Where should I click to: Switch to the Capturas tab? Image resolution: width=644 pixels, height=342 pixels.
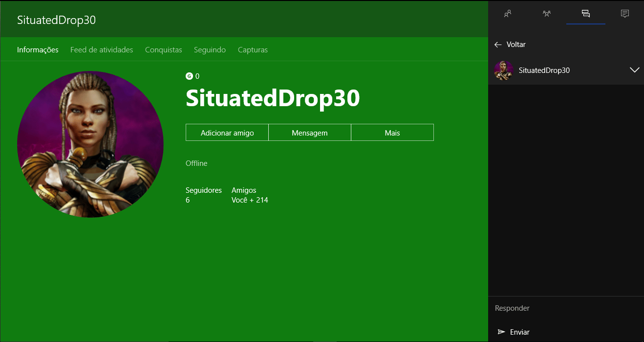(253, 49)
